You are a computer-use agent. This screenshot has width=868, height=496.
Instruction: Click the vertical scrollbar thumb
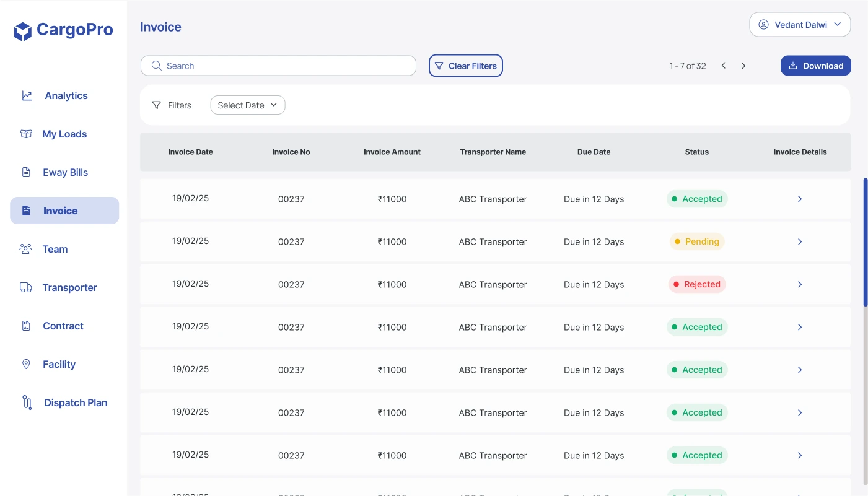pyautogui.click(x=866, y=241)
